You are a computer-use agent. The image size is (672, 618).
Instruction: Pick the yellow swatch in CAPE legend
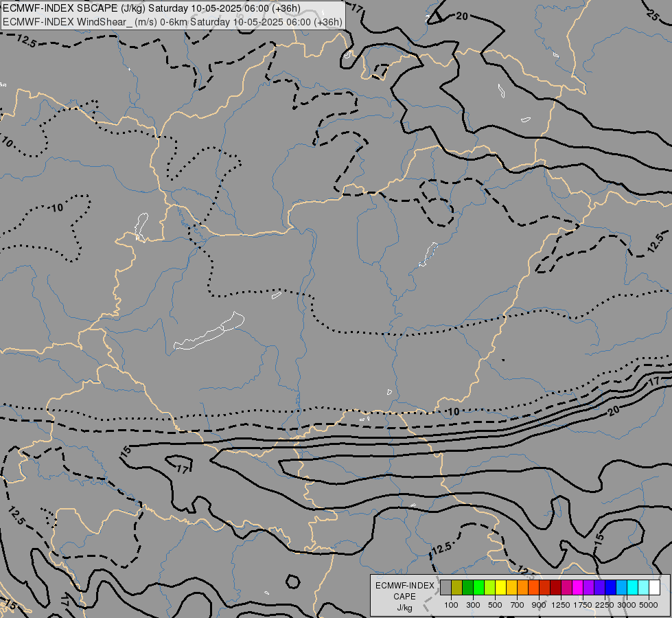[500, 587]
